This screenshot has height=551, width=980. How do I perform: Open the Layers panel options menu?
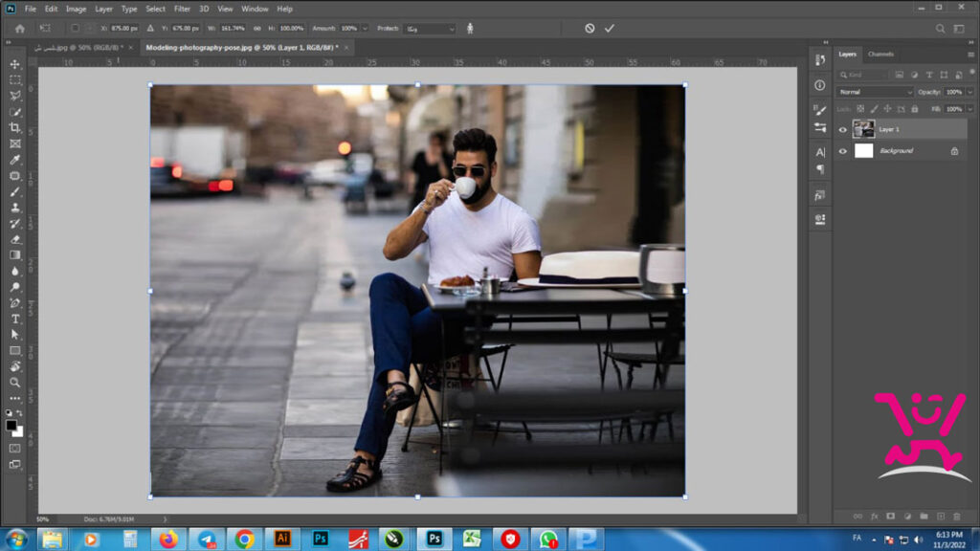click(970, 55)
